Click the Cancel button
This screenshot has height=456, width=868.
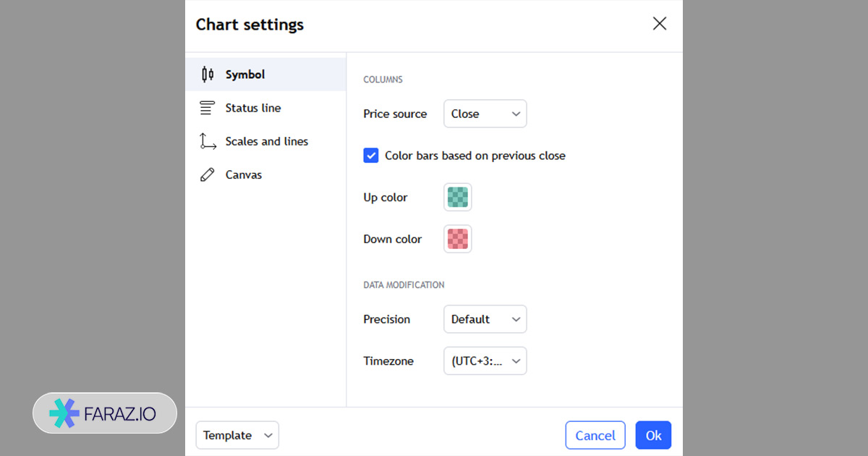pyautogui.click(x=595, y=435)
